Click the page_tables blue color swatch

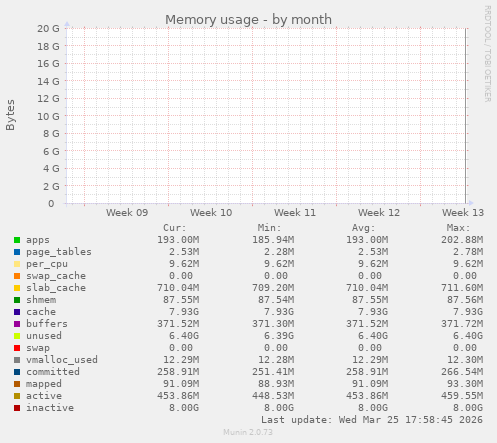(x=17, y=252)
